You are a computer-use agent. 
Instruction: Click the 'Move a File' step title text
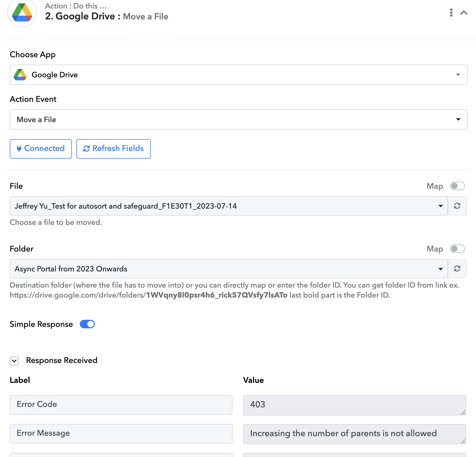(x=145, y=16)
